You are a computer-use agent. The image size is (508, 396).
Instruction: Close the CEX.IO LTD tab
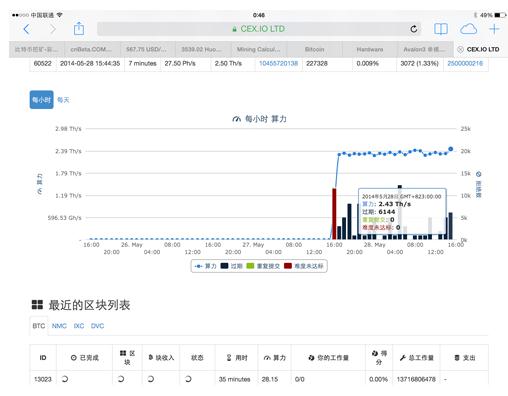tap(460, 49)
